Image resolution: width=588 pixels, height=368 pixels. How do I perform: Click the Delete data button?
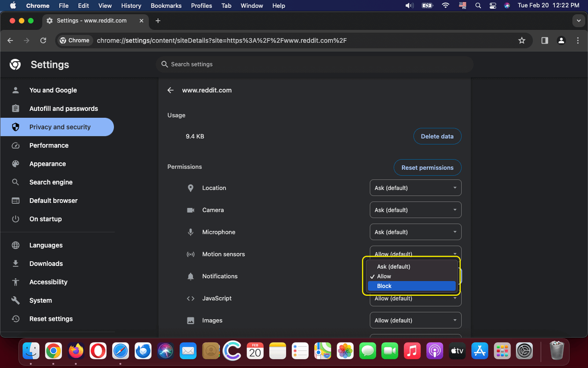(x=437, y=136)
